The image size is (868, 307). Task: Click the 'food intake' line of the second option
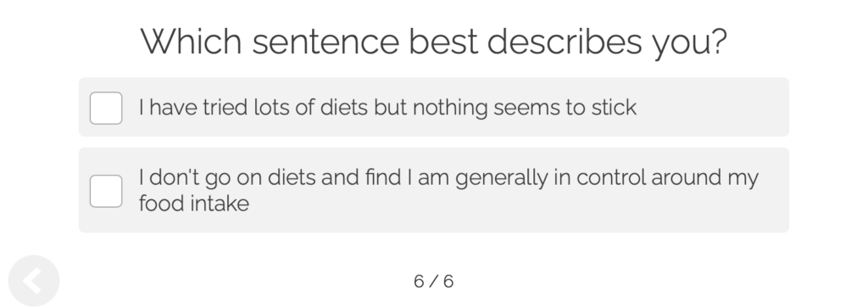coord(194,204)
